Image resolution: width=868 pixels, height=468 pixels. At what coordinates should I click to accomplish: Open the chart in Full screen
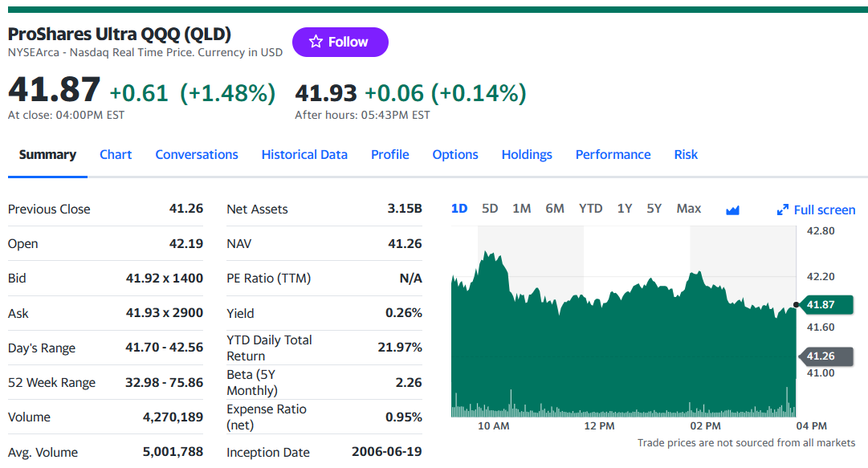click(x=816, y=210)
